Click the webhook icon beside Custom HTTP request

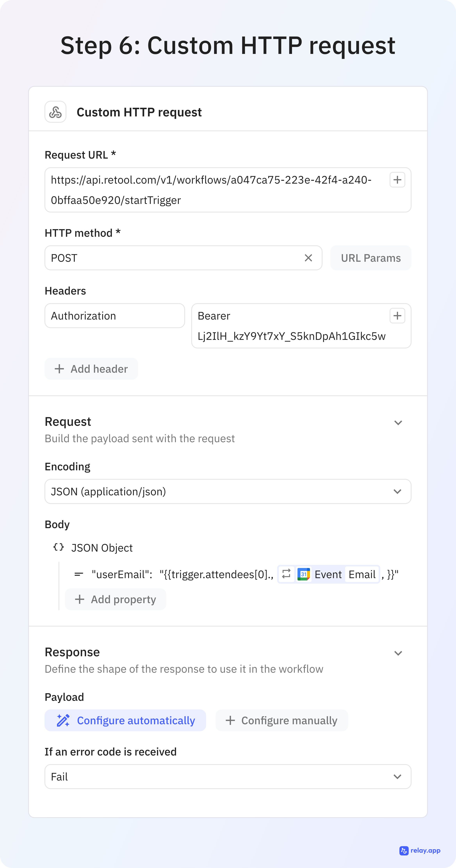coord(56,112)
